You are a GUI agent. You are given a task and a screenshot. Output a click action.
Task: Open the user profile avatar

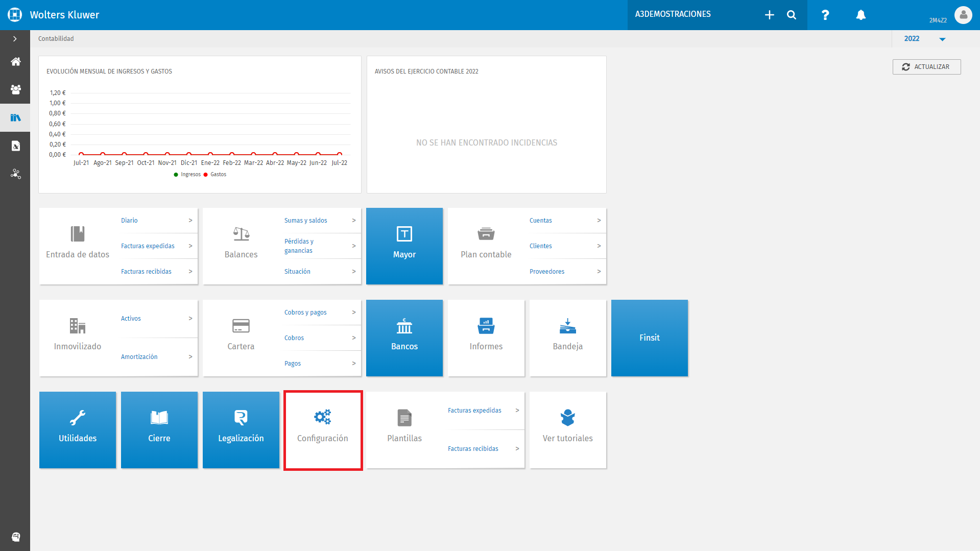click(963, 15)
